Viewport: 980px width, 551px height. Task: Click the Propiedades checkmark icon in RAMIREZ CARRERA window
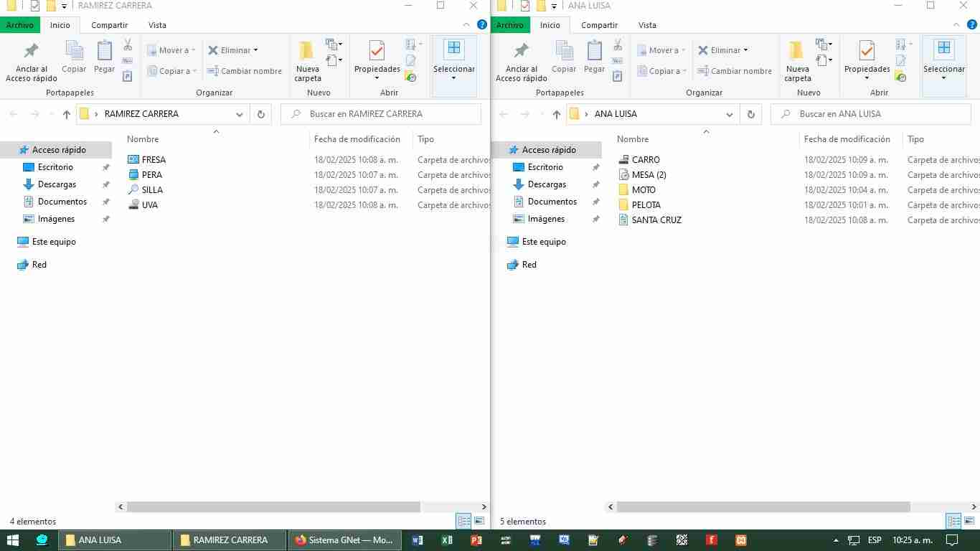coord(377,51)
